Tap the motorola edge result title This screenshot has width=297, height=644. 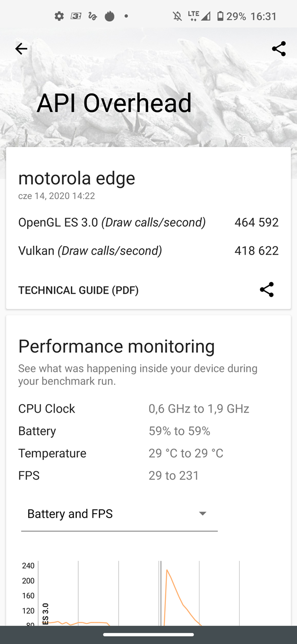[76, 178]
